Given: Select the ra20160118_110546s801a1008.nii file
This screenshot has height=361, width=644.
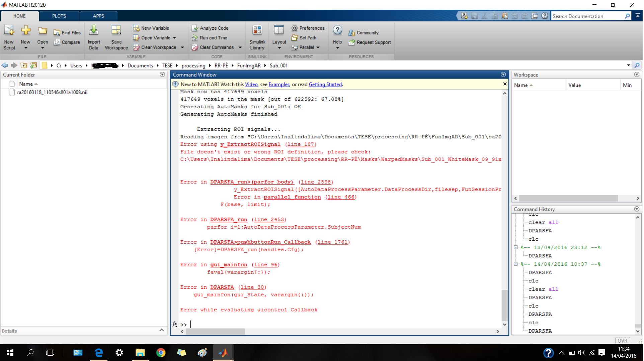Looking at the screenshot, I should (52, 92).
